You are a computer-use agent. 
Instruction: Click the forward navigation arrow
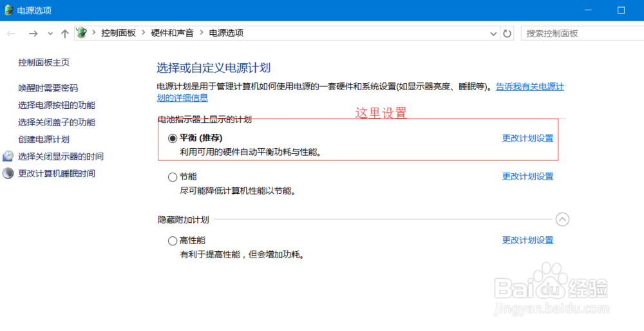(33, 33)
